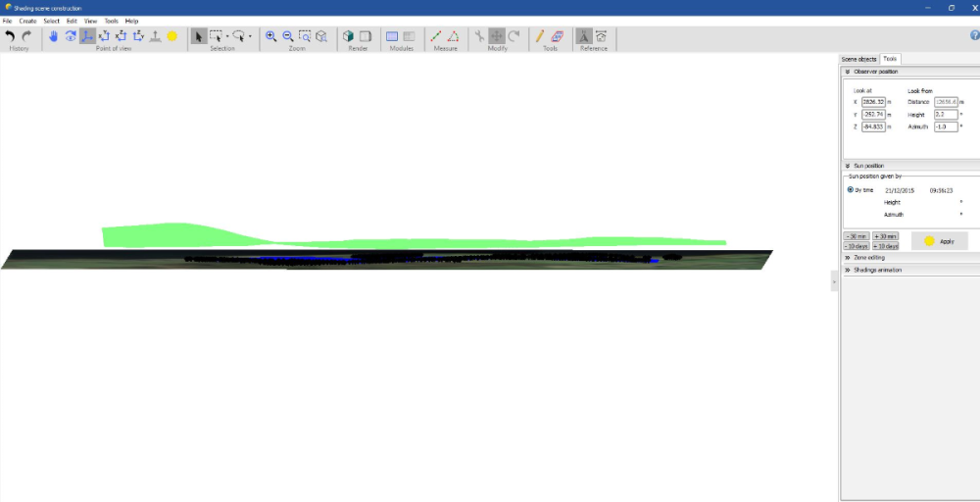Image resolution: width=980 pixels, height=502 pixels.
Task: Expand the Zone editing section
Action: (848, 258)
